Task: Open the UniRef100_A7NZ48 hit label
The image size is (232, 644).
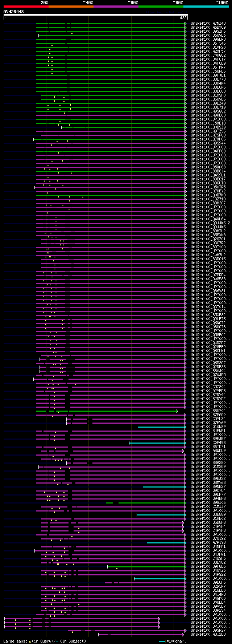Action: [x=208, y=24]
